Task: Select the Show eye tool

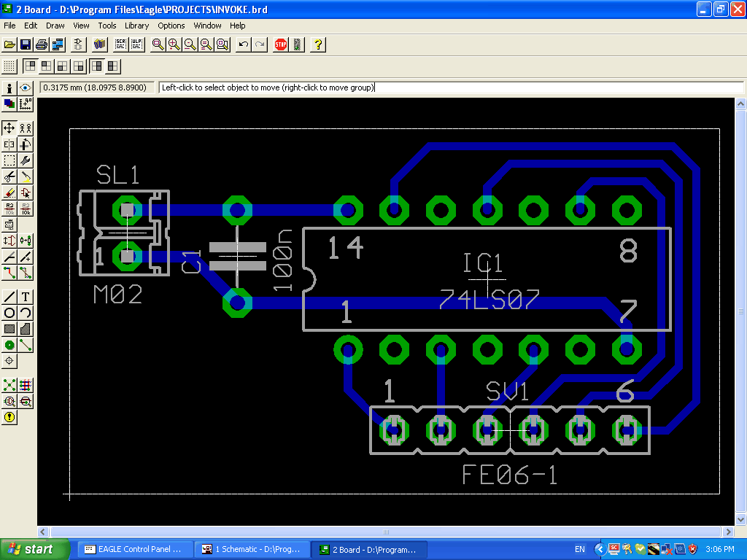Action: pyautogui.click(x=26, y=88)
